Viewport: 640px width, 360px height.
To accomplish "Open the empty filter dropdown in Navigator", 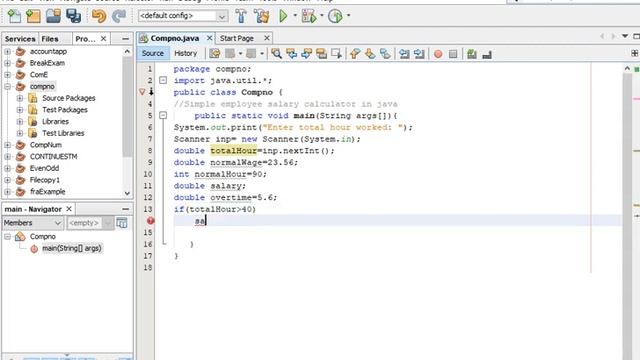I will point(89,223).
